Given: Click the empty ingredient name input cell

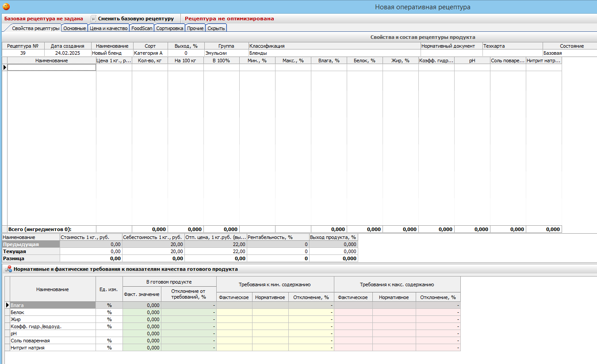Looking at the screenshot, I should coord(52,68).
